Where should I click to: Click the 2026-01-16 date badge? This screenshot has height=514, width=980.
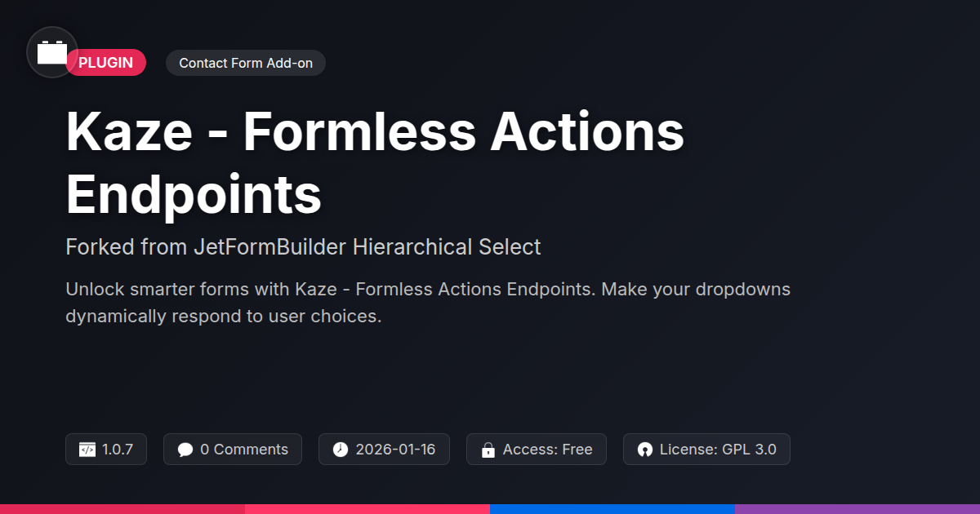coord(395,450)
